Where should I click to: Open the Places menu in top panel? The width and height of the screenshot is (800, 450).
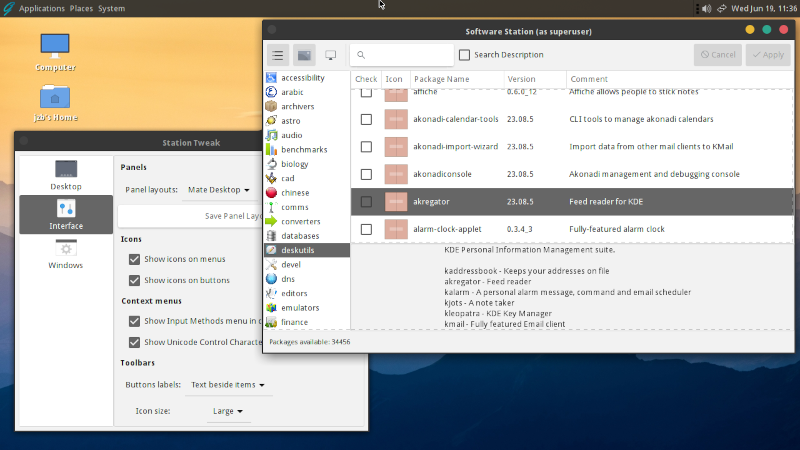81,8
